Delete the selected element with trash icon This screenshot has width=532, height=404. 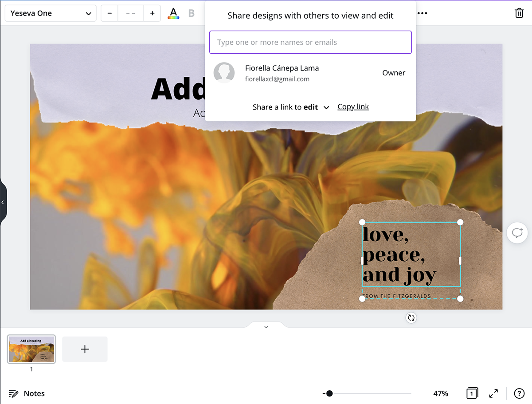519,13
